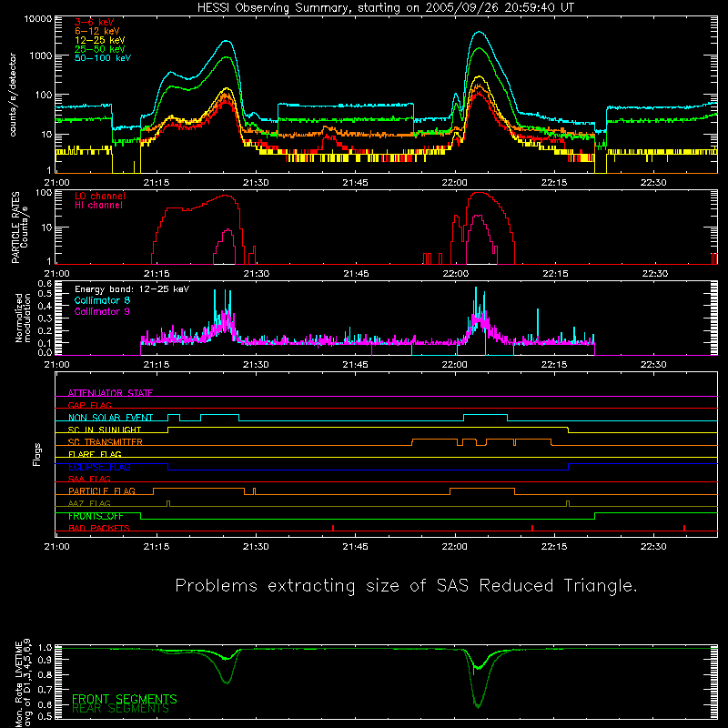Select the PARTICLE_FLAG label

coord(102,490)
